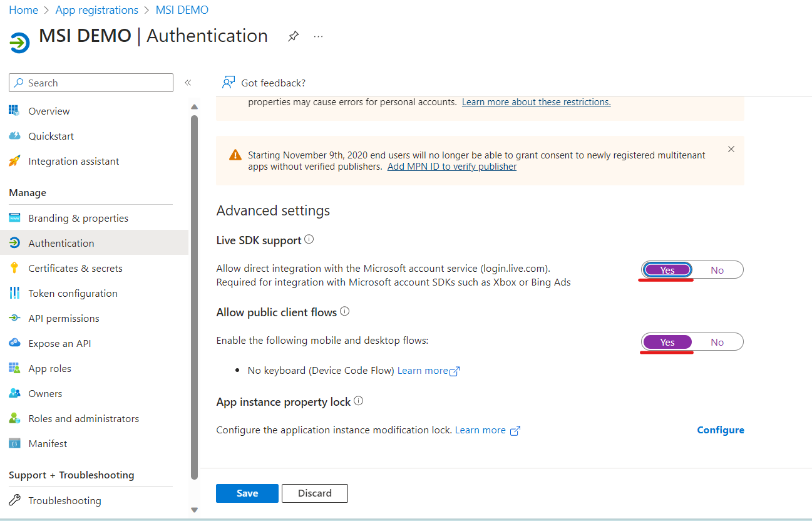Click the Certificates & secrets key icon
The image size is (812, 521).
click(x=14, y=268)
